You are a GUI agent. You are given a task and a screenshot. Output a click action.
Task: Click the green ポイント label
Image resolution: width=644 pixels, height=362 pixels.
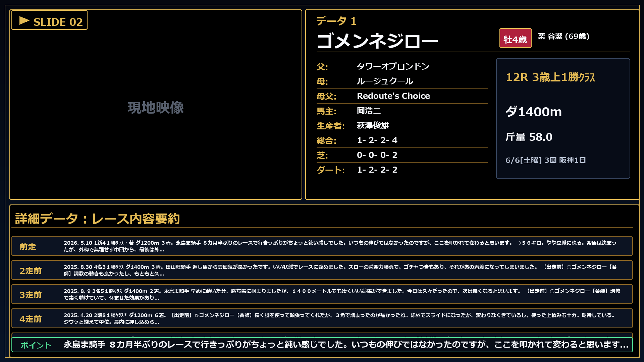pyautogui.click(x=36, y=345)
